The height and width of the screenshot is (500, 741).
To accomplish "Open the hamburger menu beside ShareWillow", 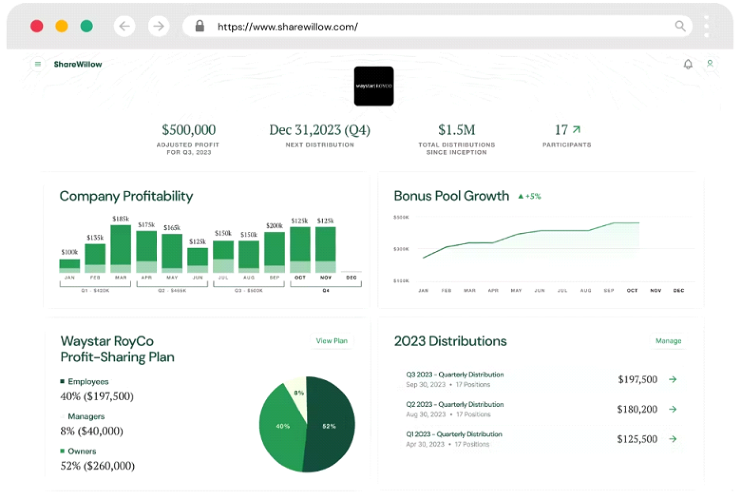I will click(x=38, y=64).
